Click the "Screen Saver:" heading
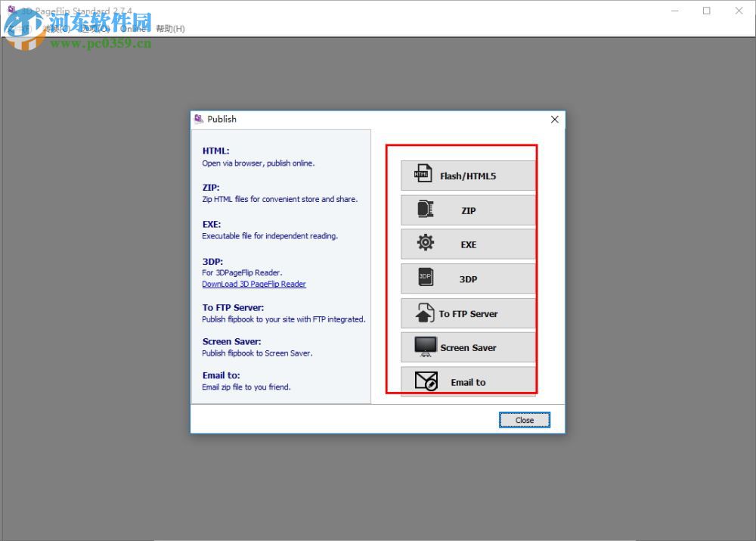756x541 pixels. (x=231, y=341)
